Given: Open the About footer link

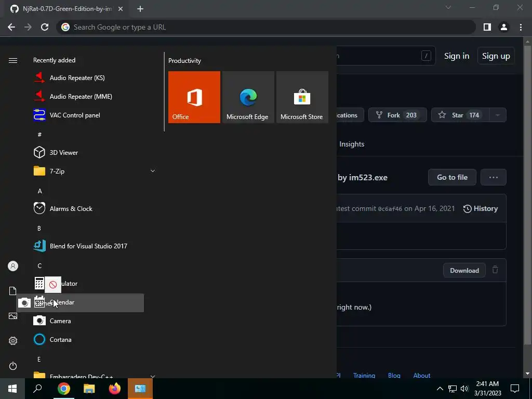Looking at the screenshot, I should [422, 375].
